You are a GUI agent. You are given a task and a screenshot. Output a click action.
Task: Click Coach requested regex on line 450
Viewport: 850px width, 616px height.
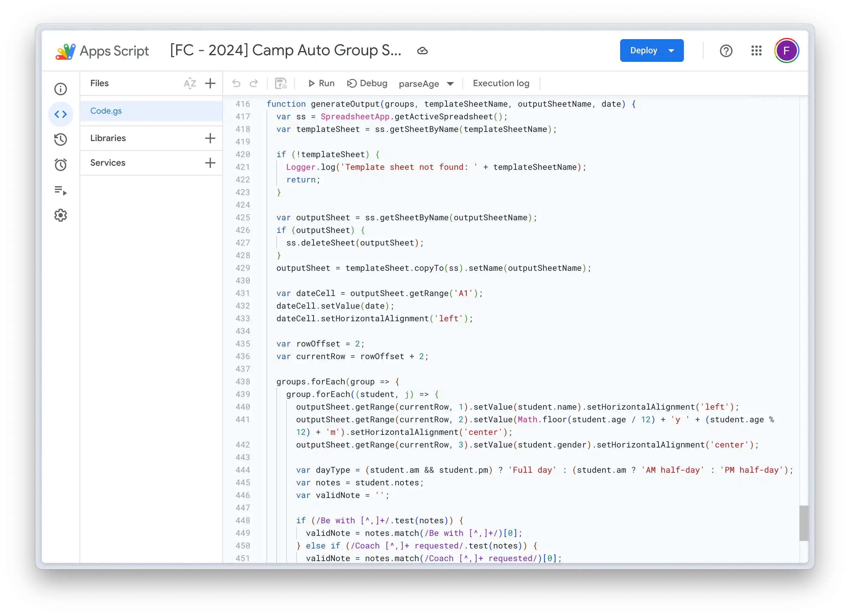tap(407, 546)
